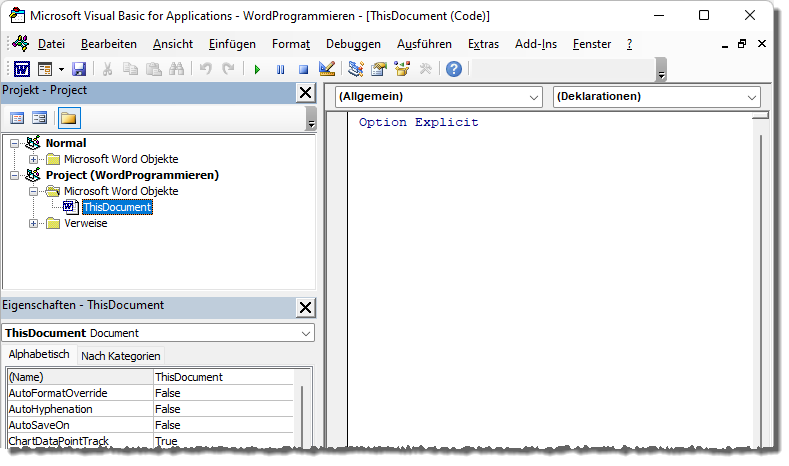Viewport: 789px width, 466px height.
Task: Toggle Folders button in Project panel
Action: [69, 118]
